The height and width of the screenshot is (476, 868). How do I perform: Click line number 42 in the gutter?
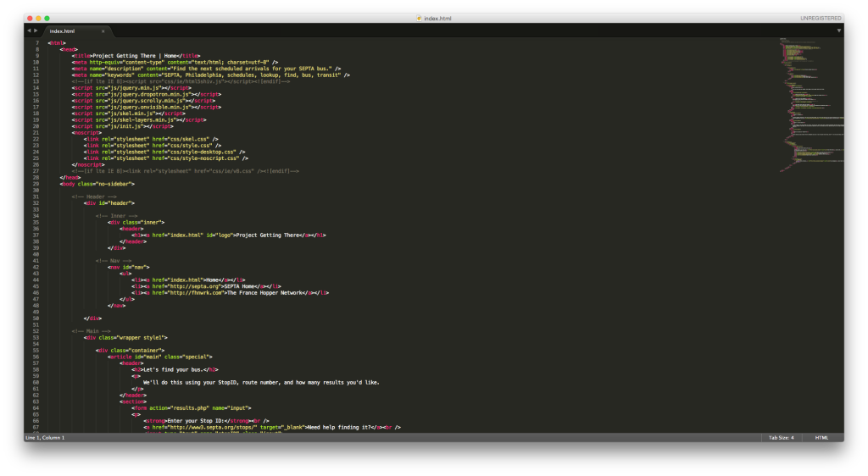36,267
